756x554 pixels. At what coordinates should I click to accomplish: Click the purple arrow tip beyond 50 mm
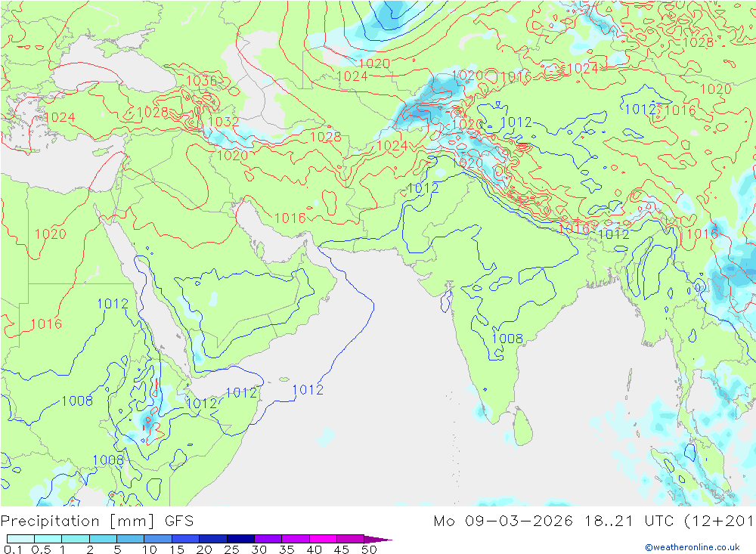click(379, 539)
